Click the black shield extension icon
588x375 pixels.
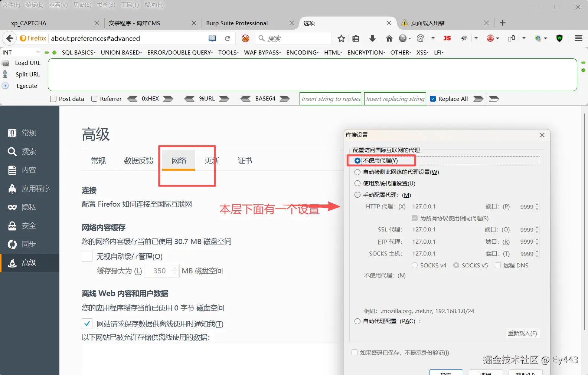559,38
